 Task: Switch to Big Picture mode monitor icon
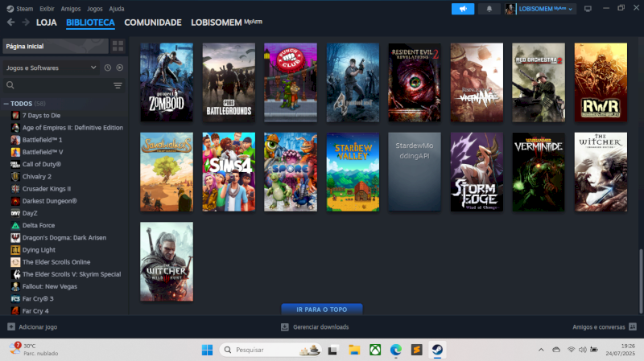(588, 9)
